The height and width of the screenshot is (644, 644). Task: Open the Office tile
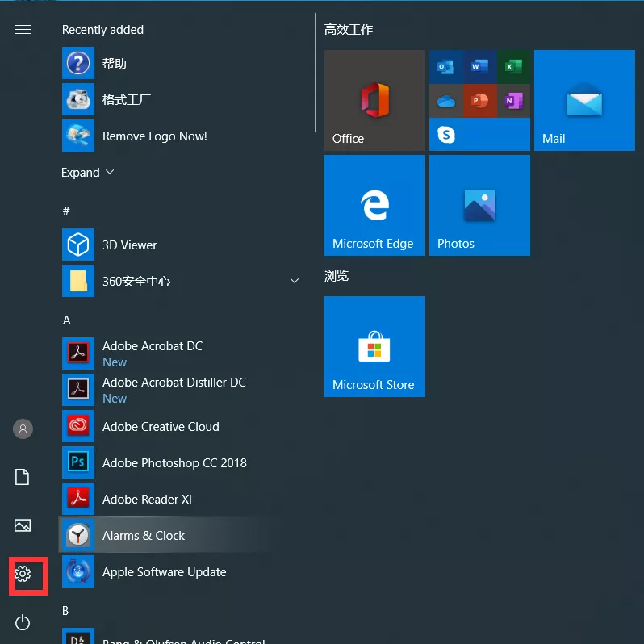[x=374, y=100]
